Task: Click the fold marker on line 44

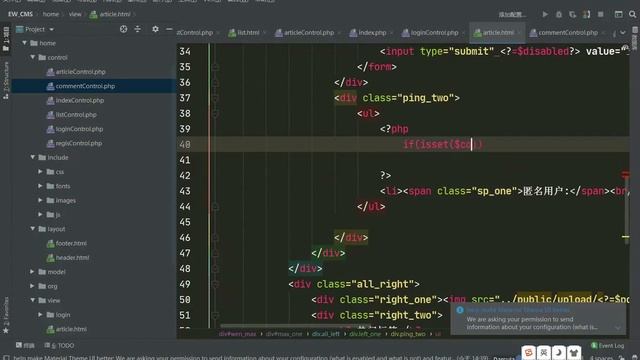Action: [x=215, y=207]
